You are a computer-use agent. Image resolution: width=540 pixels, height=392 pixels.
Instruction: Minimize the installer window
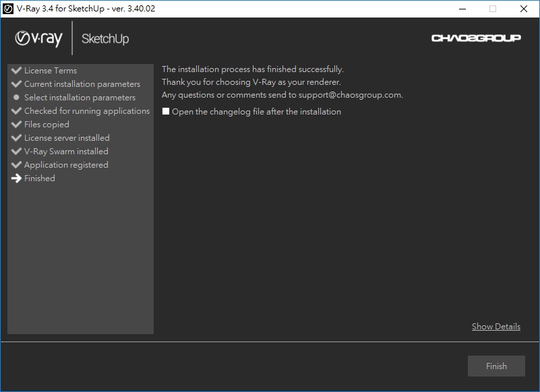462,9
